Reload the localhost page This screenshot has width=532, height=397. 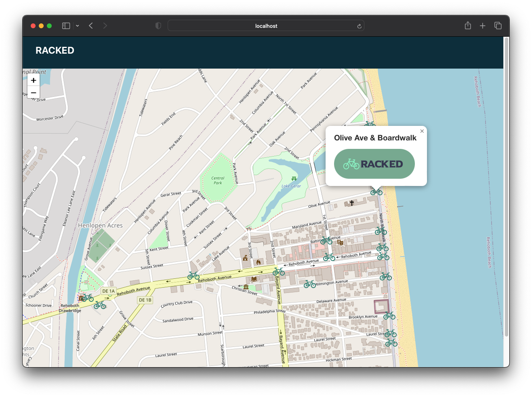(x=359, y=26)
